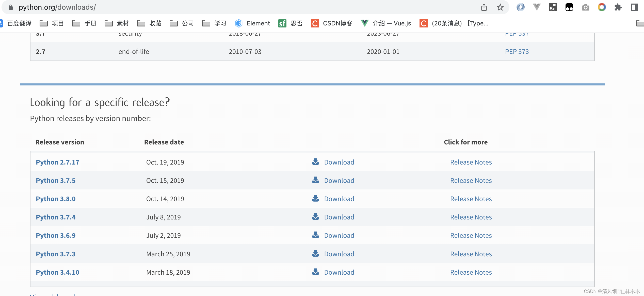Click the download icon for Python 3.4.10

(x=315, y=272)
